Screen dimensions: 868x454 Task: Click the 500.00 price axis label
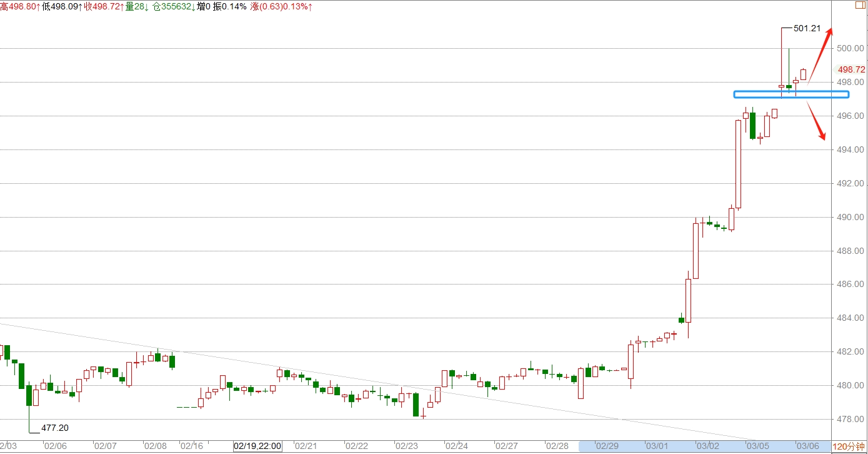click(851, 48)
